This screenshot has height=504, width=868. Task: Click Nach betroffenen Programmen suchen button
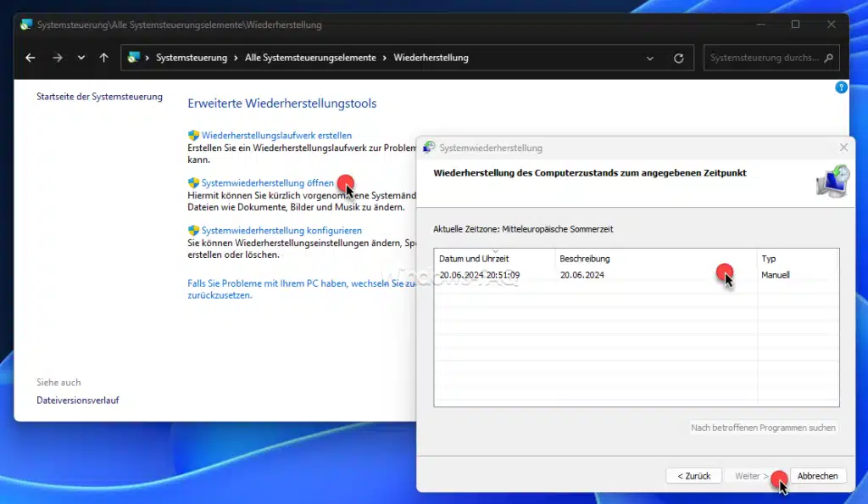point(763,428)
